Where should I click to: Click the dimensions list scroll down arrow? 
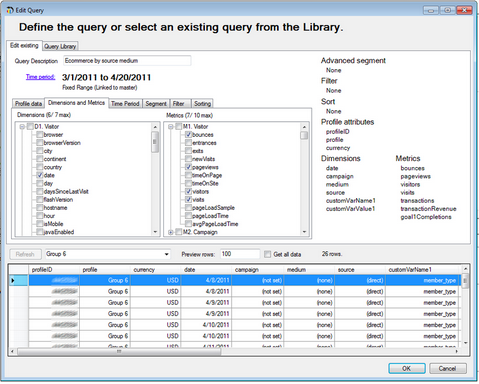click(x=155, y=232)
